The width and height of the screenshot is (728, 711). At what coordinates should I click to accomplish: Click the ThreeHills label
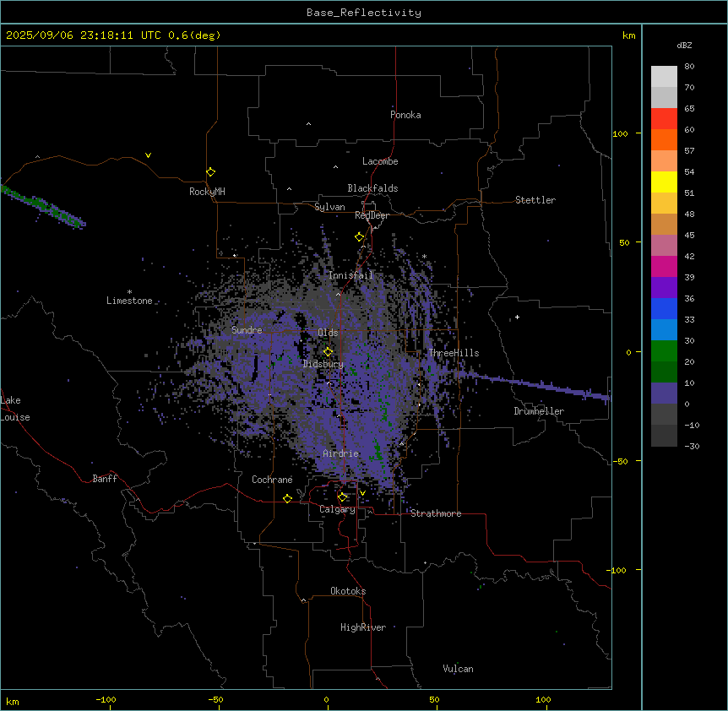point(454,353)
